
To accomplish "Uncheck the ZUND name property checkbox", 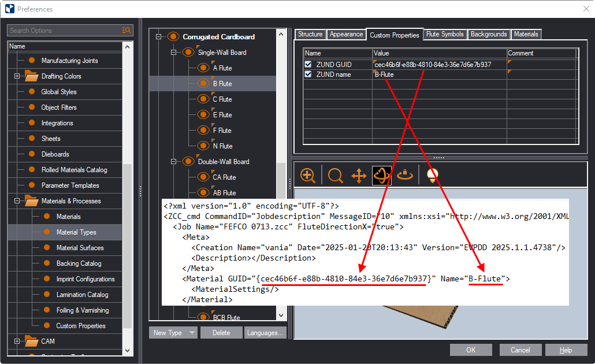I will [308, 75].
